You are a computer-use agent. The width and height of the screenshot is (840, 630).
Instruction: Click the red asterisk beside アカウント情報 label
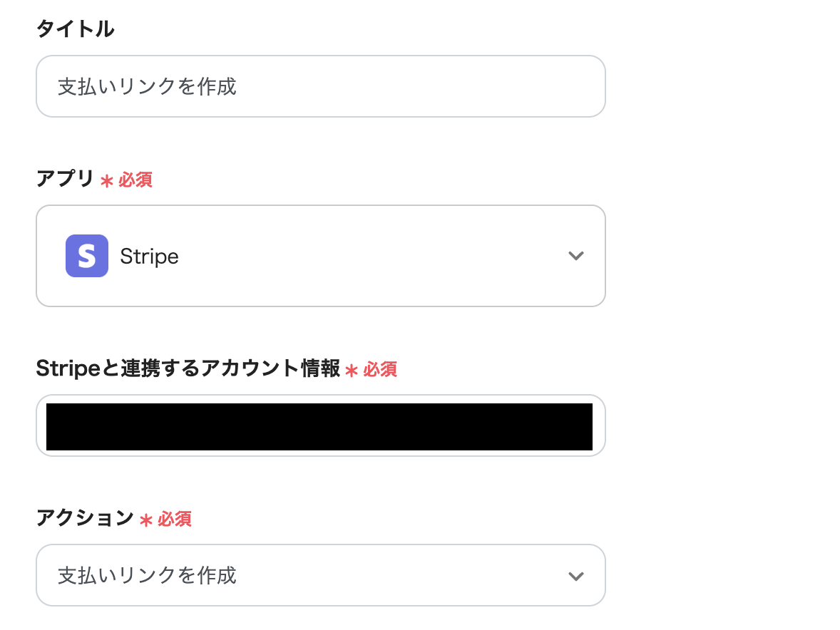coord(351,370)
